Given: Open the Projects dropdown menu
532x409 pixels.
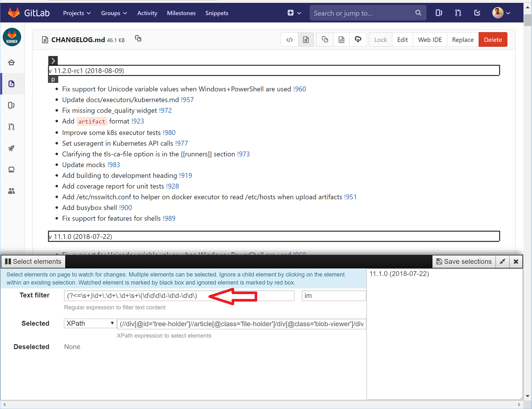Looking at the screenshot, I should point(77,13).
